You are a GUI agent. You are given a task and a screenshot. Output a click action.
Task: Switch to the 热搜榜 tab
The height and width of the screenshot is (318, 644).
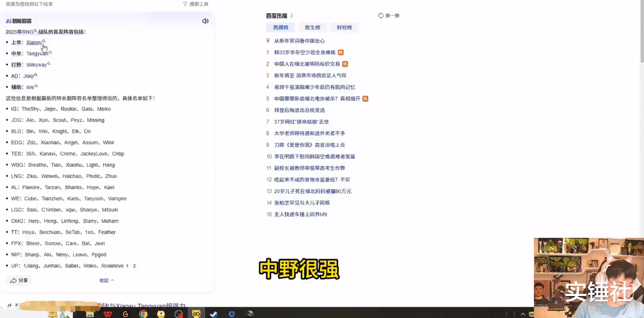coord(281,27)
